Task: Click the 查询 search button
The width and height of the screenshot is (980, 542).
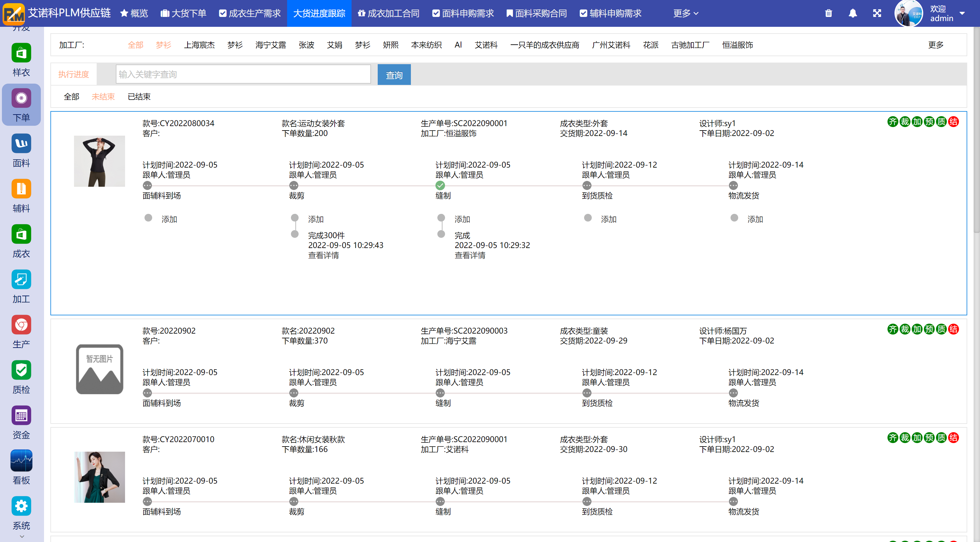Action: point(394,75)
